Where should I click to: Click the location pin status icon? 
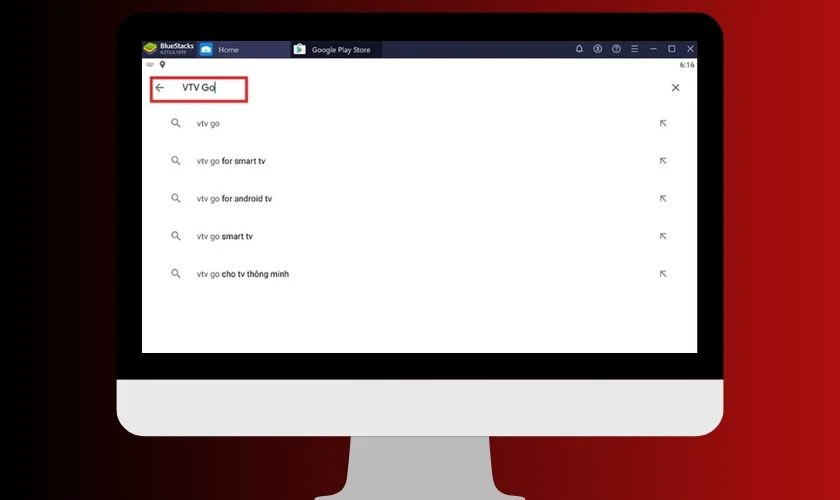click(162, 64)
